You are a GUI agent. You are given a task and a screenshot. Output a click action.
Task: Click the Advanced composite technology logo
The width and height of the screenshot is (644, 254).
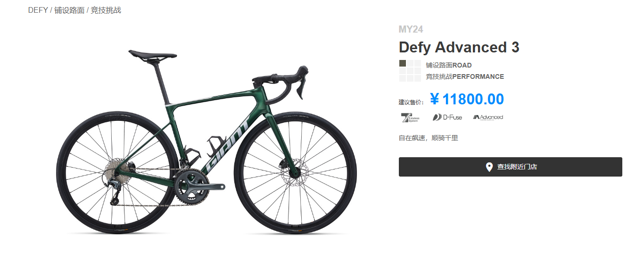[488, 117]
